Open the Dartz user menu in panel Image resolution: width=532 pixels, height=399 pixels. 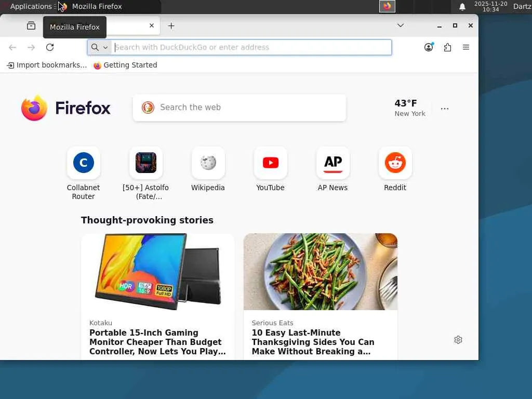point(522,6)
